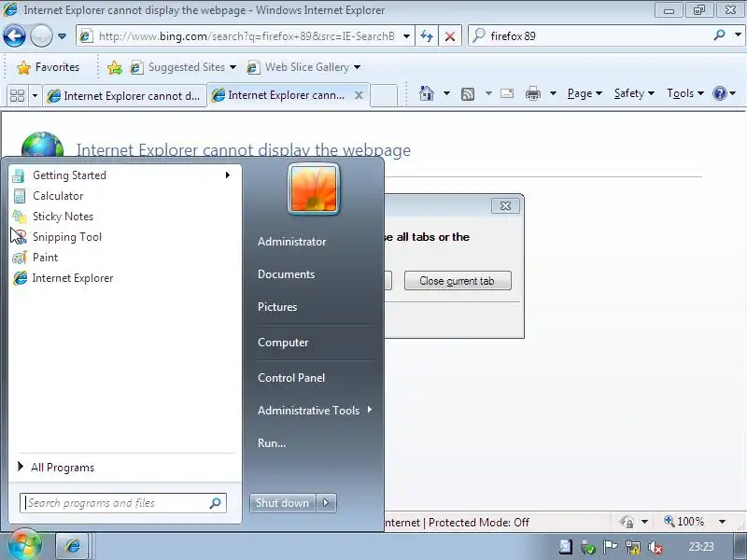Image resolution: width=747 pixels, height=560 pixels.
Task: Click the Help question mark icon
Action: click(719, 93)
